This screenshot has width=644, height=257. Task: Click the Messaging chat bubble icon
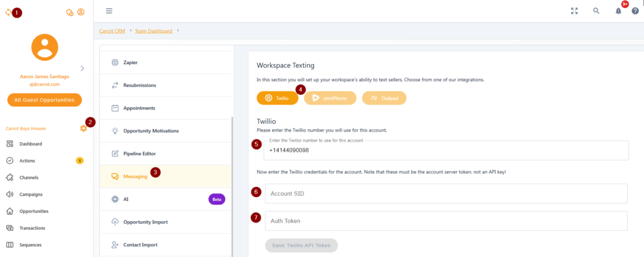115,176
